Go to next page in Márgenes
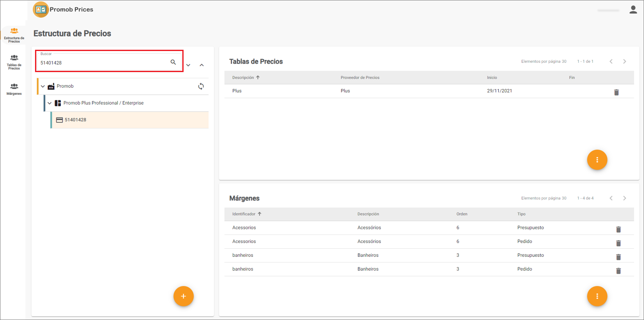 point(625,198)
